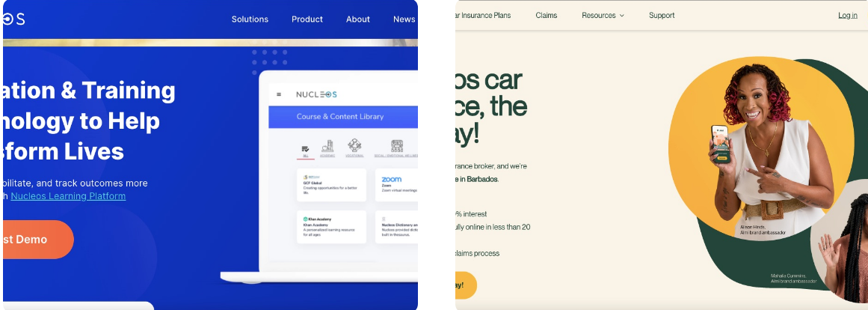Select the Academic category icon
Image resolution: width=868 pixels, height=310 pixels.
coord(327,148)
